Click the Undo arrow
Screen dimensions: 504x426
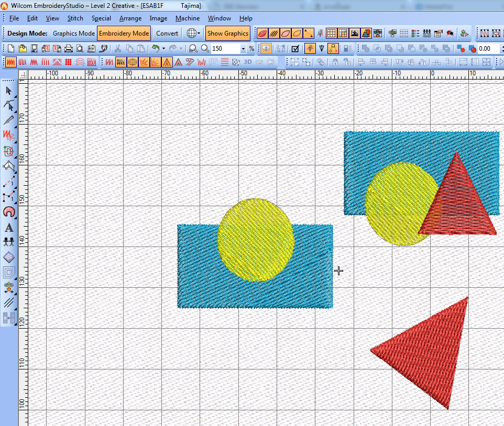coord(156,49)
